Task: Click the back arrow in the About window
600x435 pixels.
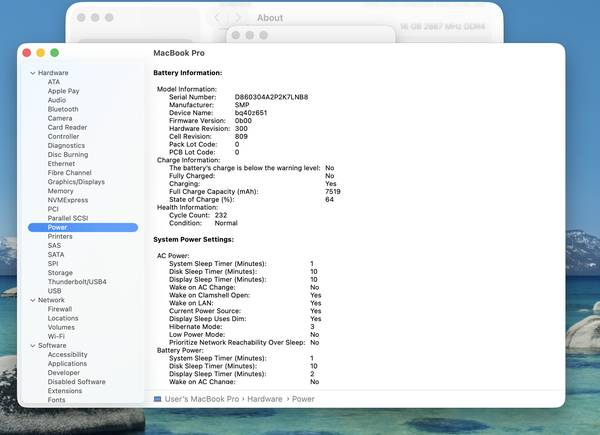Action: click(x=219, y=18)
